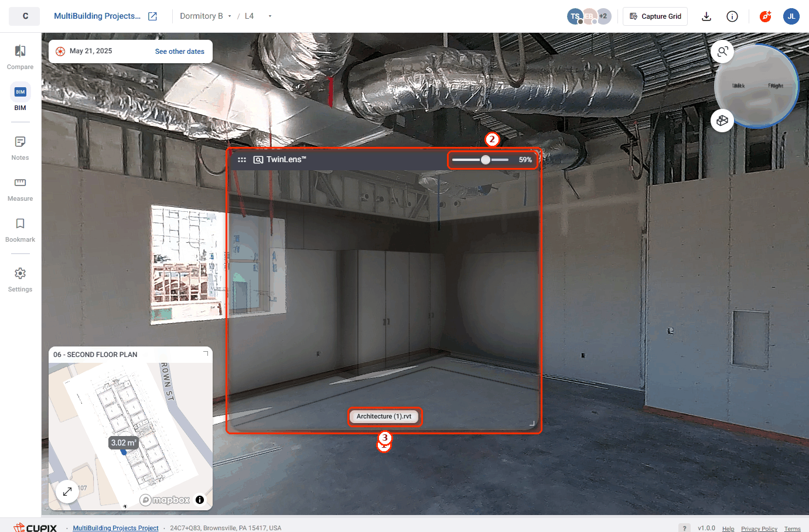Click the CUPIX logo
The image size is (809, 532).
(35, 527)
